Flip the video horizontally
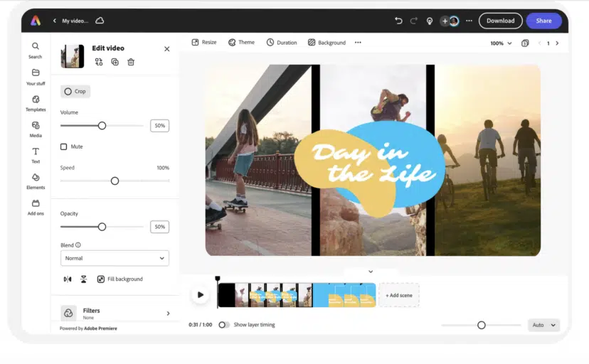589x364 pixels. point(68,279)
